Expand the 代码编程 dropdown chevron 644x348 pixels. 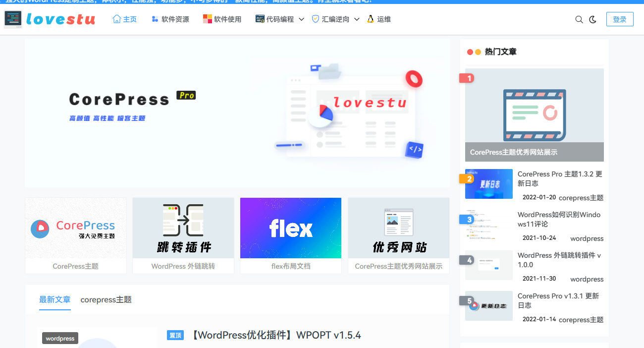(301, 20)
